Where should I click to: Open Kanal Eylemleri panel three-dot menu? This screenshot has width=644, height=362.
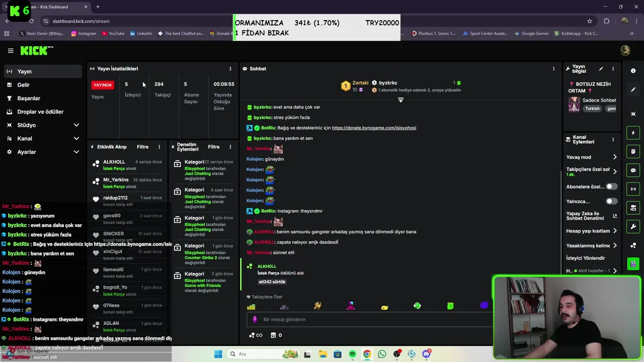(x=613, y=139)
